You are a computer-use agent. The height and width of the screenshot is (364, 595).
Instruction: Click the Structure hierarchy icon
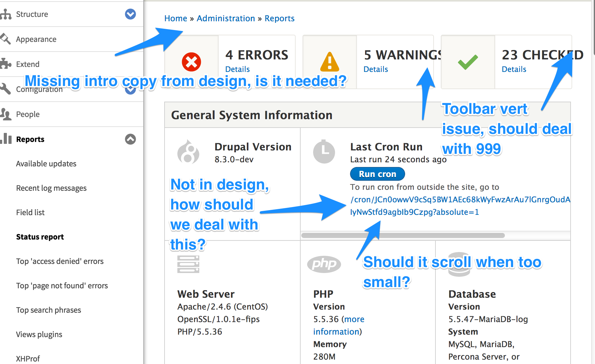(5, 14)
